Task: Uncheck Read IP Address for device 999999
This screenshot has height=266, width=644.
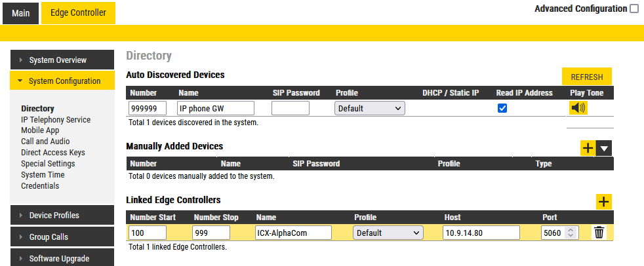Action: [502, 108]
